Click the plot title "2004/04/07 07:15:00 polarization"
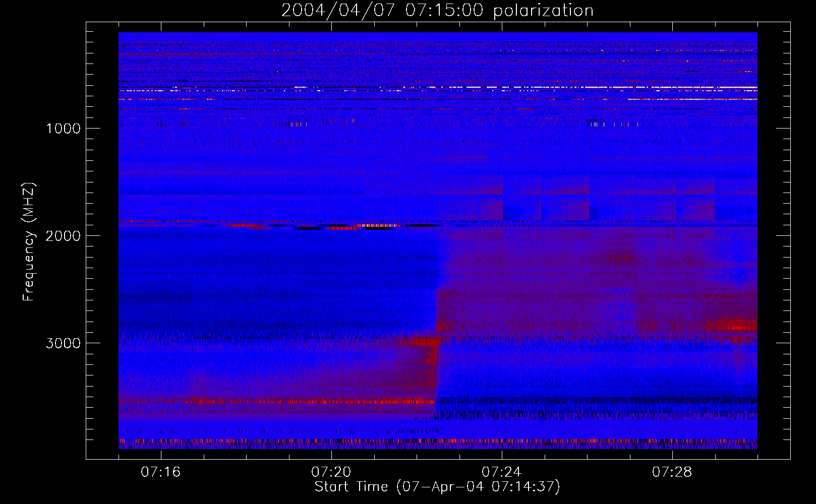The width and height of the screenshot is (816, 504). point(437,11)
